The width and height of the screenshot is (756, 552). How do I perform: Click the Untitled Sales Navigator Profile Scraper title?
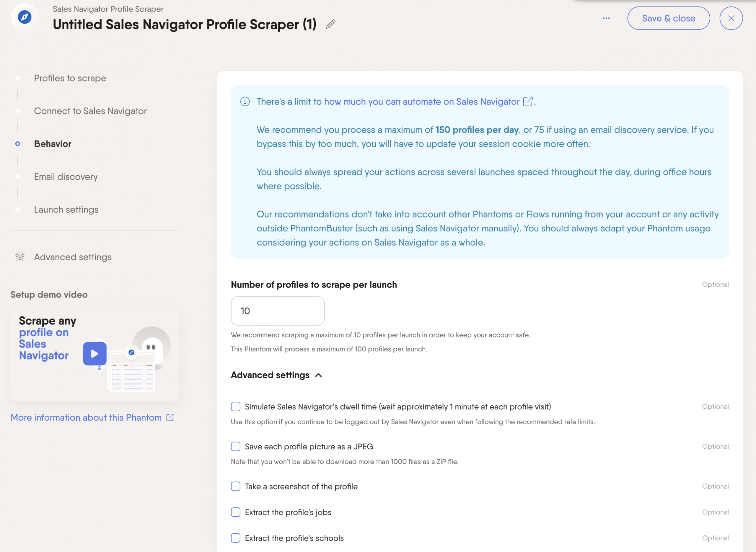click(x=185, y=24)
